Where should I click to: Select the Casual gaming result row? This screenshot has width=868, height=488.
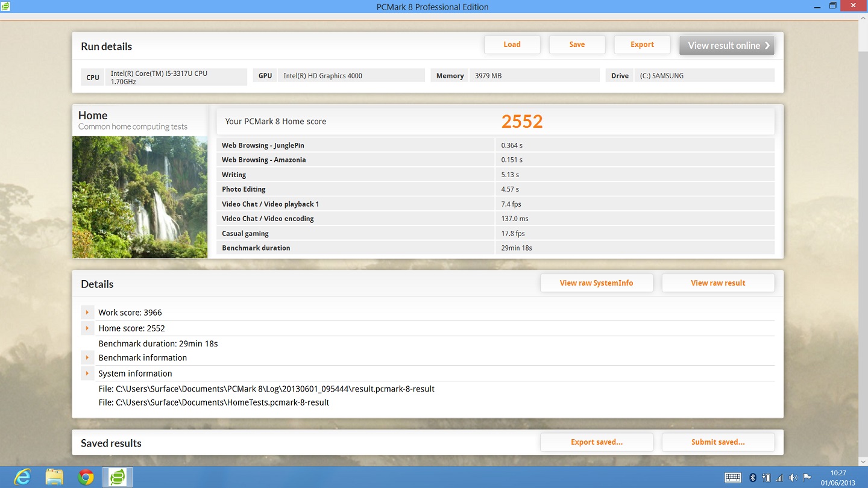tap(495, 233)
